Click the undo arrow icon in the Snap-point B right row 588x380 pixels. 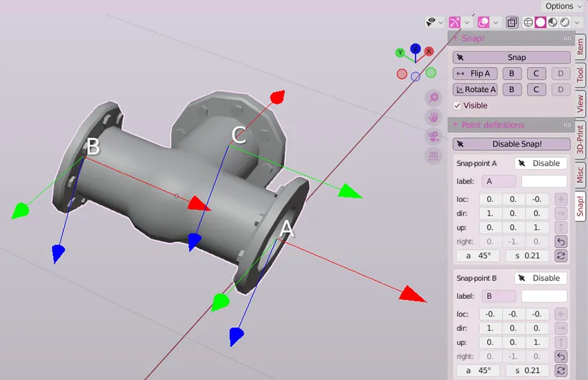coord(561,357)
